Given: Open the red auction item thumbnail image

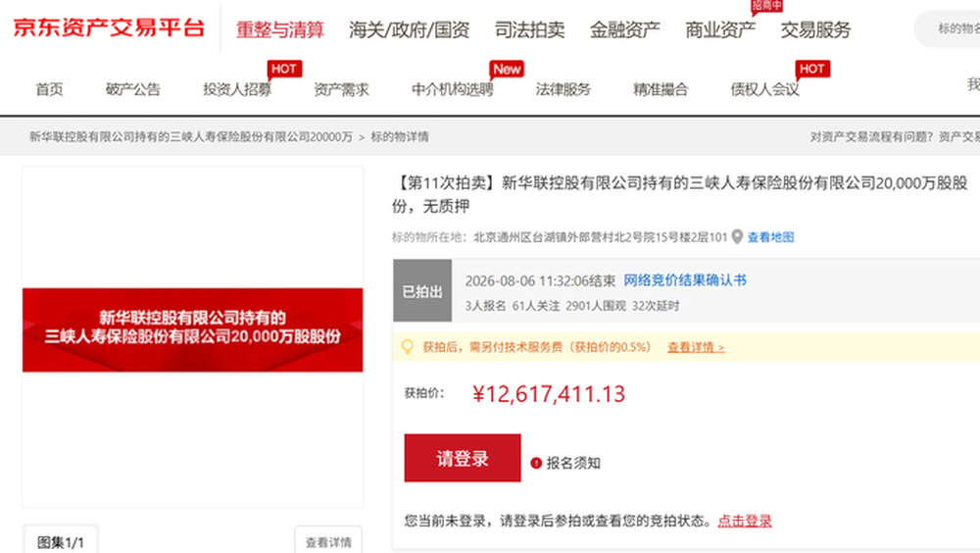Looking at the screenshot, I should pos(192,329).
